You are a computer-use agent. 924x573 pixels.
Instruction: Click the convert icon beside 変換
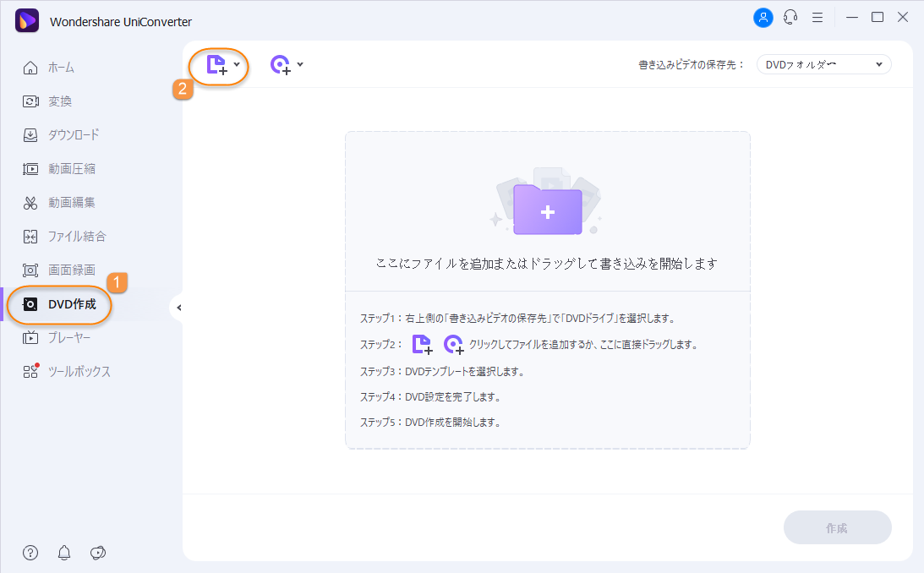click(x=30, y=101)
